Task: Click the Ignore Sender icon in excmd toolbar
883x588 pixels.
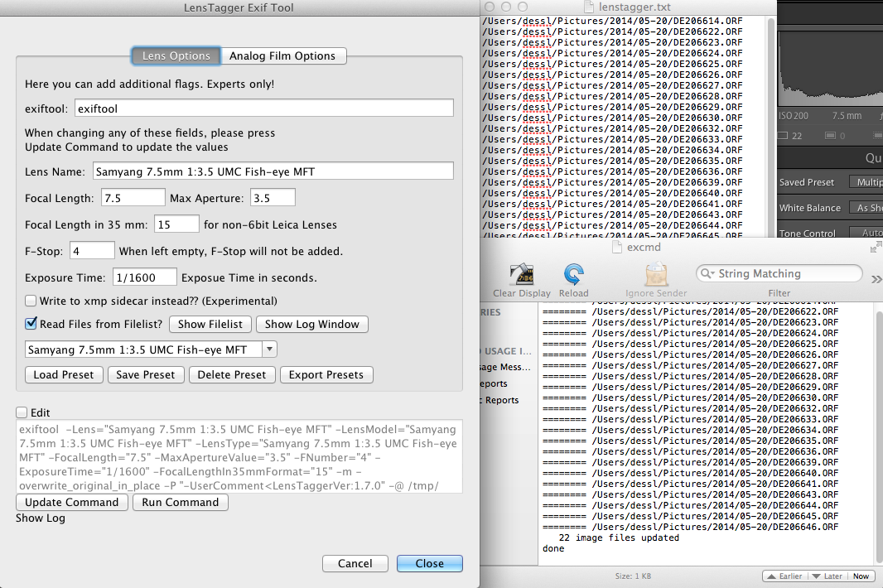Action: tap(656, 274)
